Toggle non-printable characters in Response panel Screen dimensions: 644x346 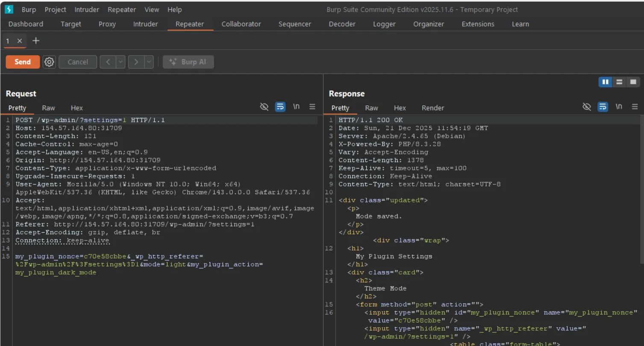[x=619, y=107]
